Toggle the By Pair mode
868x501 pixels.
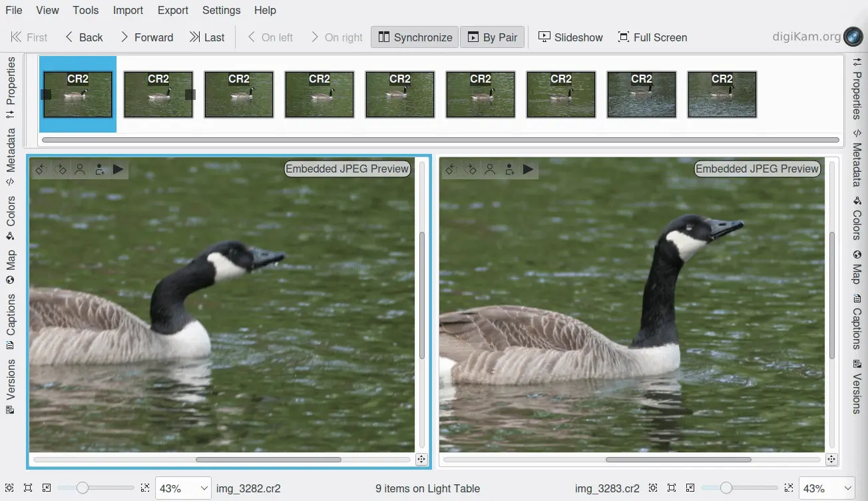click(493, 37)
